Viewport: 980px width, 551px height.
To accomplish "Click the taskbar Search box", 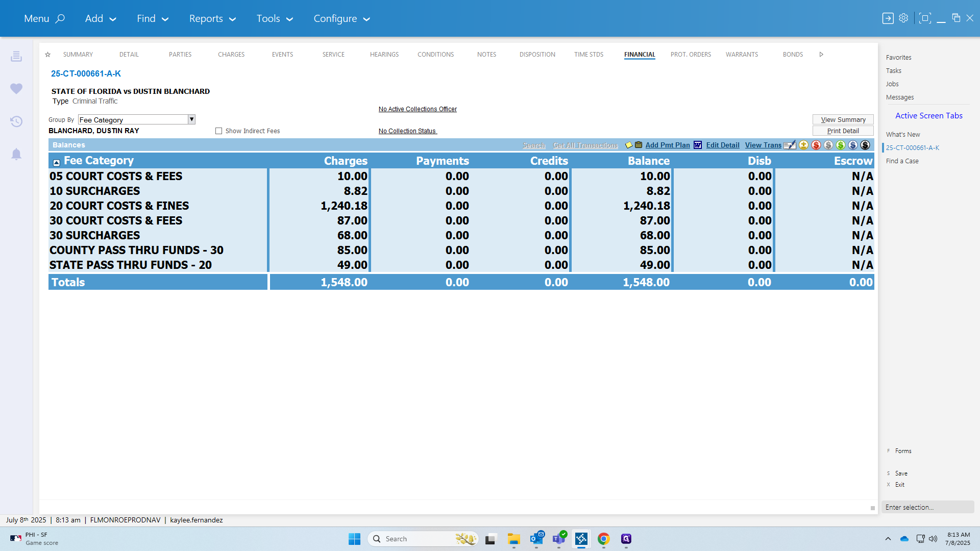I will click(423, 539).
